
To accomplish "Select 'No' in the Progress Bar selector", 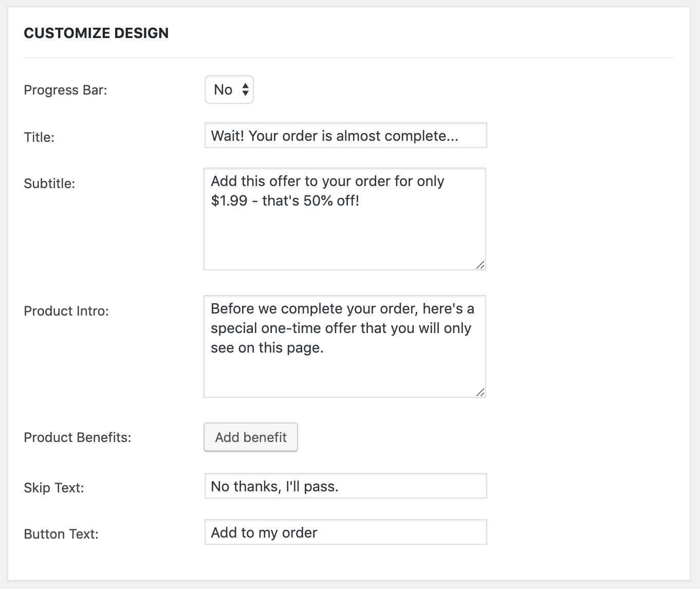I will point(222,89).
